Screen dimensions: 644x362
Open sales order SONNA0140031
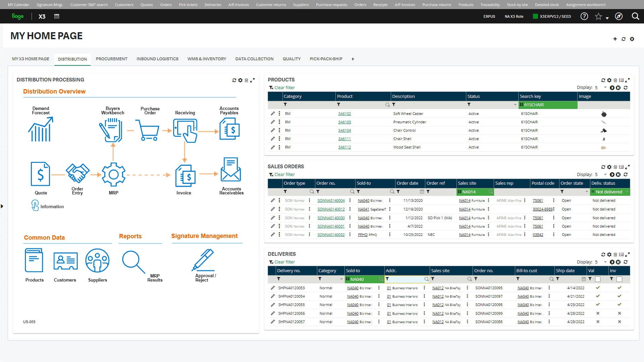[x=331, y=226]
